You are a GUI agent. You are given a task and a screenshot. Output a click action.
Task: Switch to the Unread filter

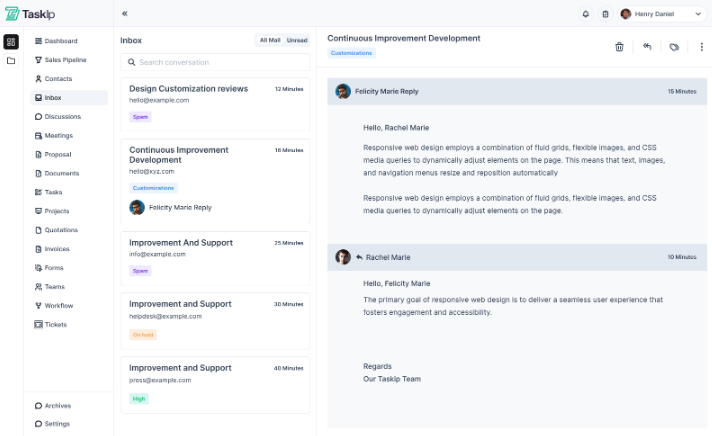coord(297,40)
